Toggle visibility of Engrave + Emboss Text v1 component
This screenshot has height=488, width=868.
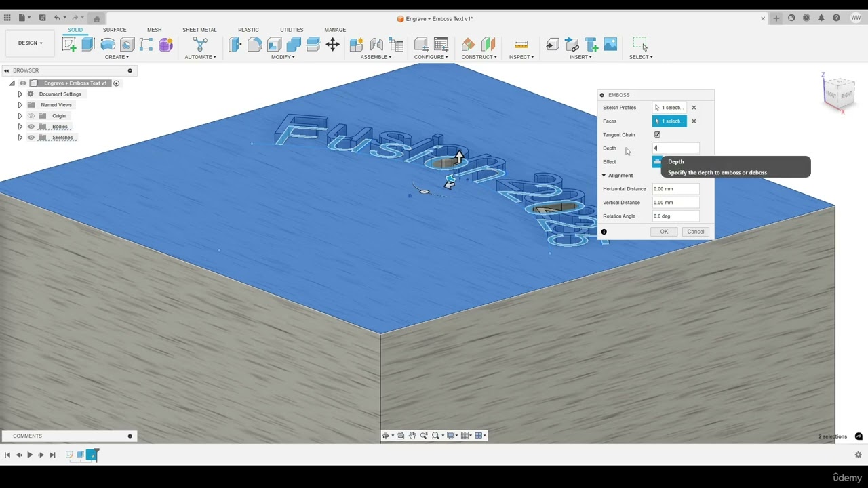pos(23,83)
